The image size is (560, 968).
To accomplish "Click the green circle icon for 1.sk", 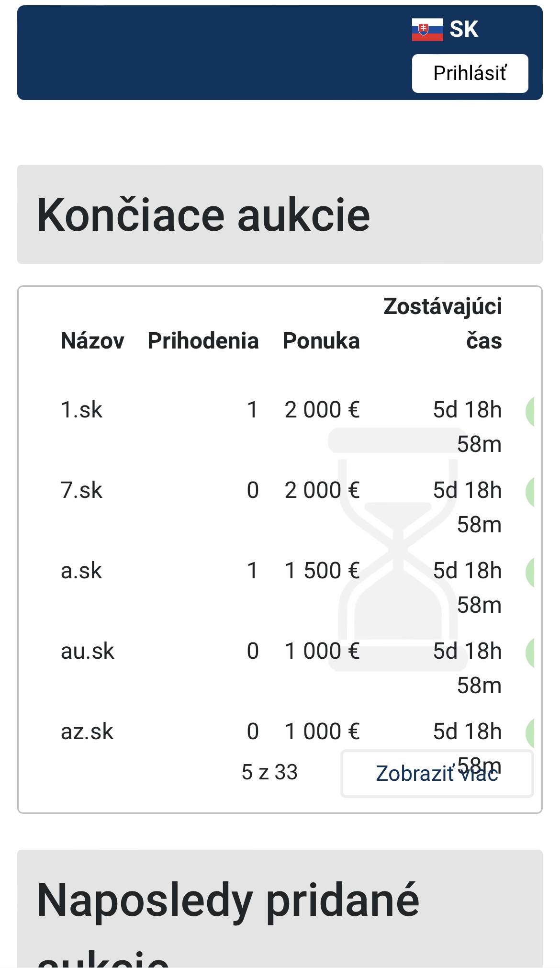I will click(530, 411).
